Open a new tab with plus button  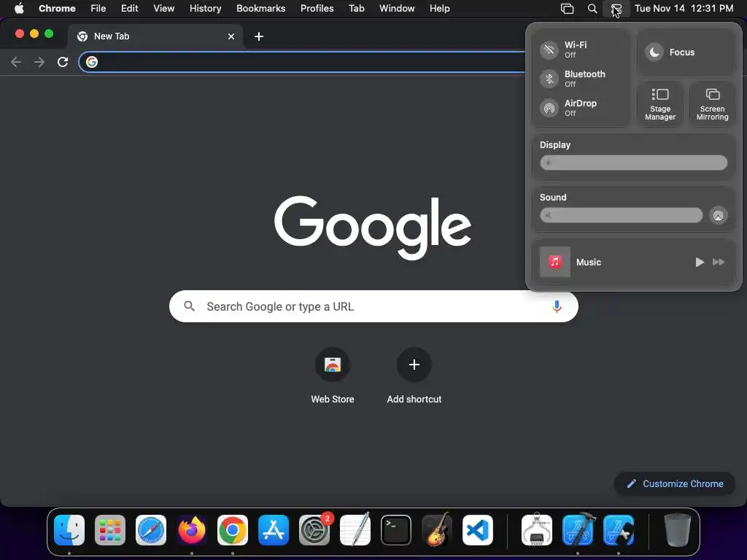259,36
